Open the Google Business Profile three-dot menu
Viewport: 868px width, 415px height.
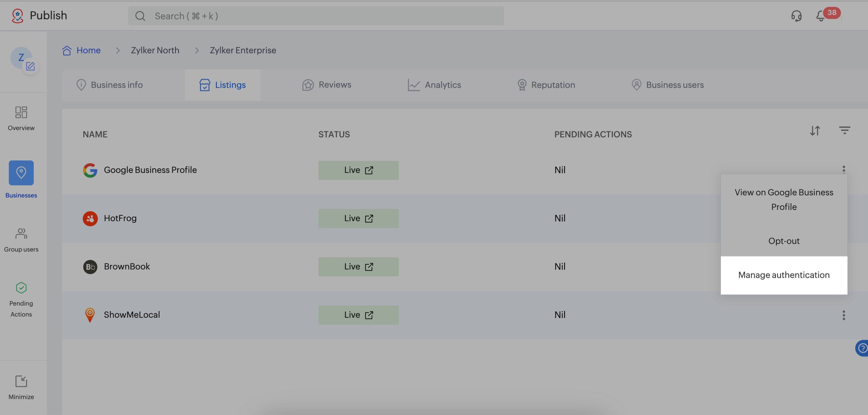844,169
